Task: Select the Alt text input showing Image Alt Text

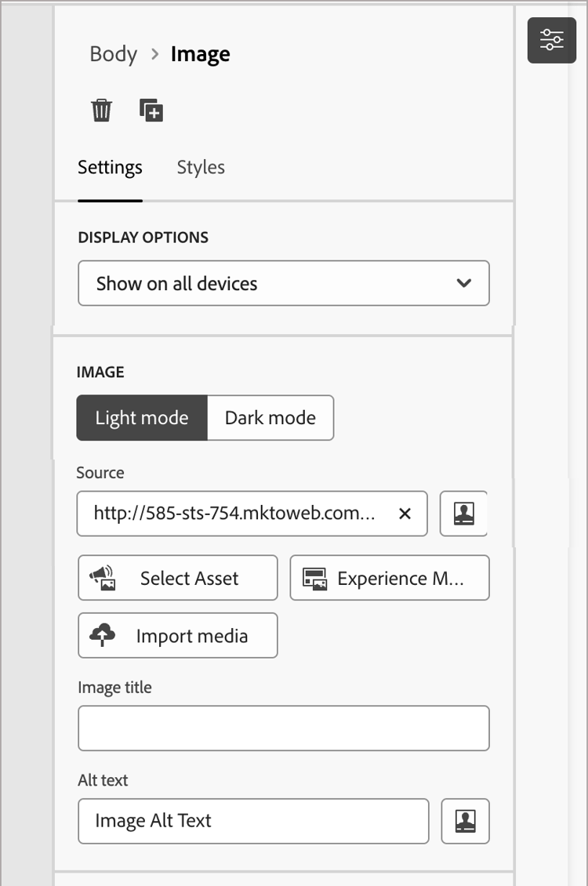Action: [252, 821]
